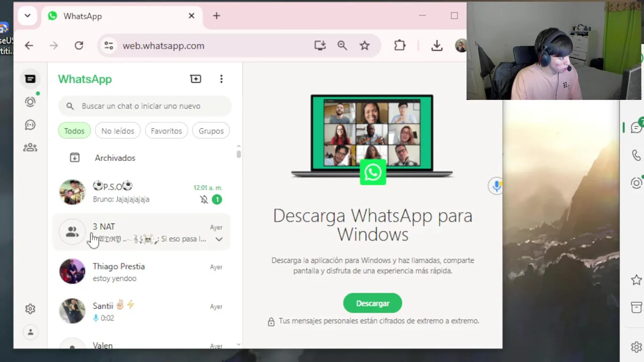
Task: Open the P.S.O group chat
Action: pos(142,192)
